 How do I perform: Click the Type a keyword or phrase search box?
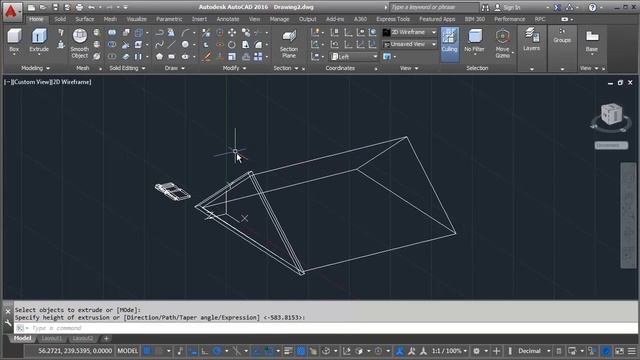click(434, 7)
